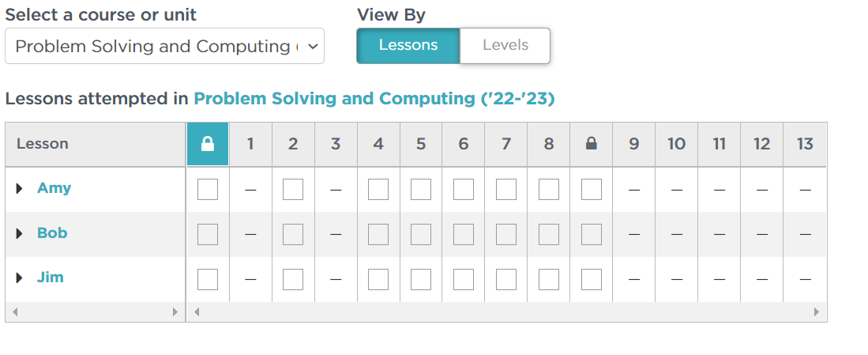Click the right arrow of name-column scrollbar

(x=175, y=312)
